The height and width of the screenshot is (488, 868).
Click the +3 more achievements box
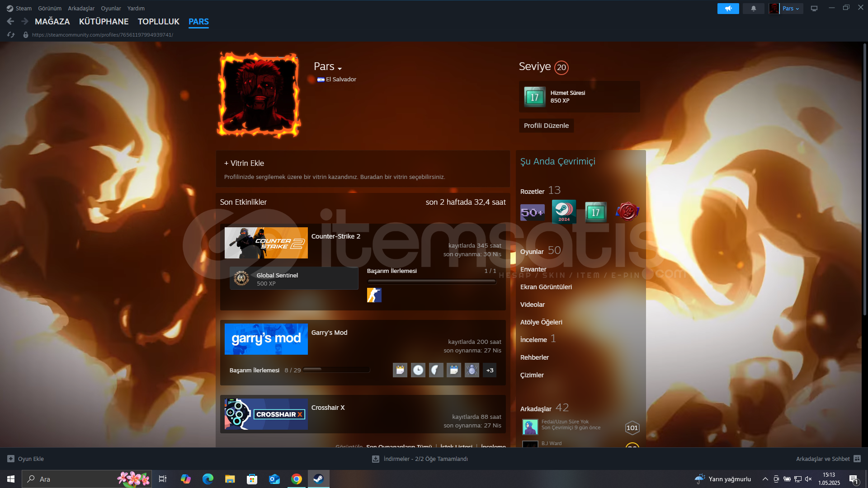click(490, 370)
